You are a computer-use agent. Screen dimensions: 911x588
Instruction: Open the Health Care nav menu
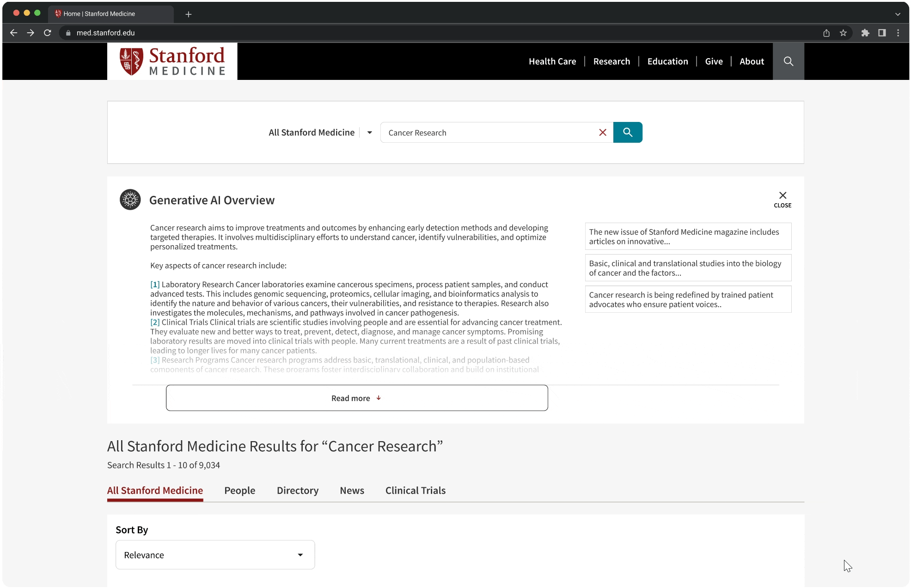[x=552, y=61]
